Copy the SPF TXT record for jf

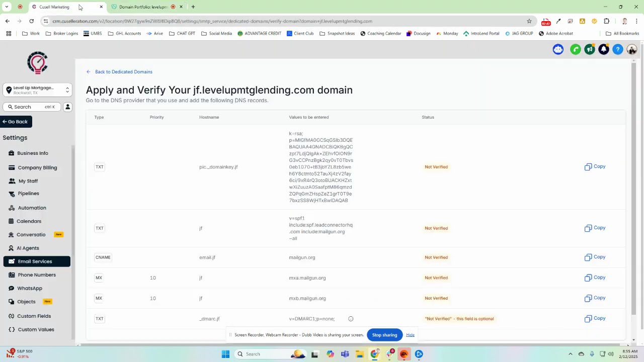(x=595, y=228)
